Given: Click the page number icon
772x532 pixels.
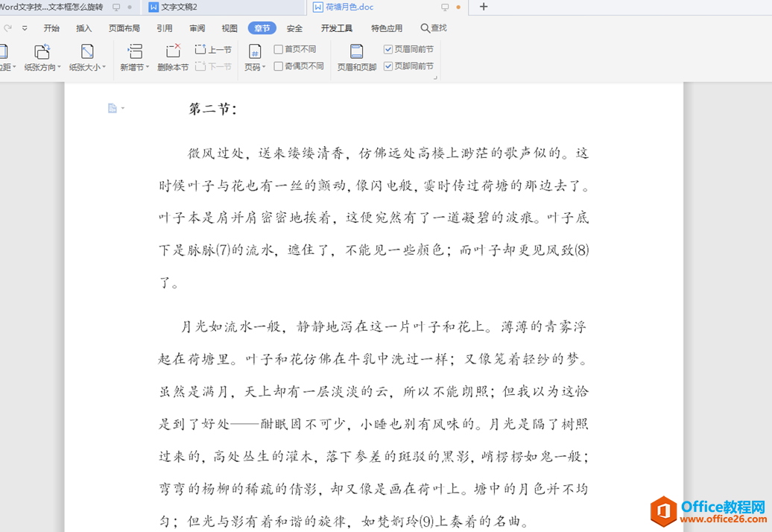Looking at the screenshot, I should (x=255, y=51).
